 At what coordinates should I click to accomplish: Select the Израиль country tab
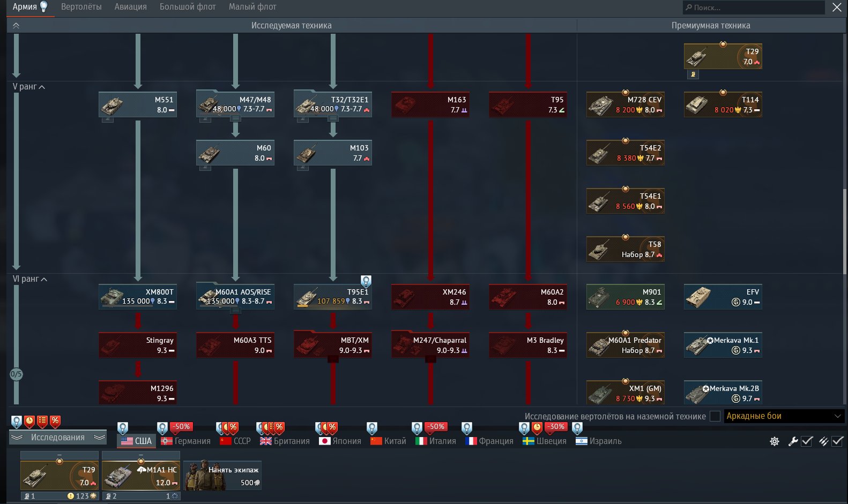(x=598, y=441)
